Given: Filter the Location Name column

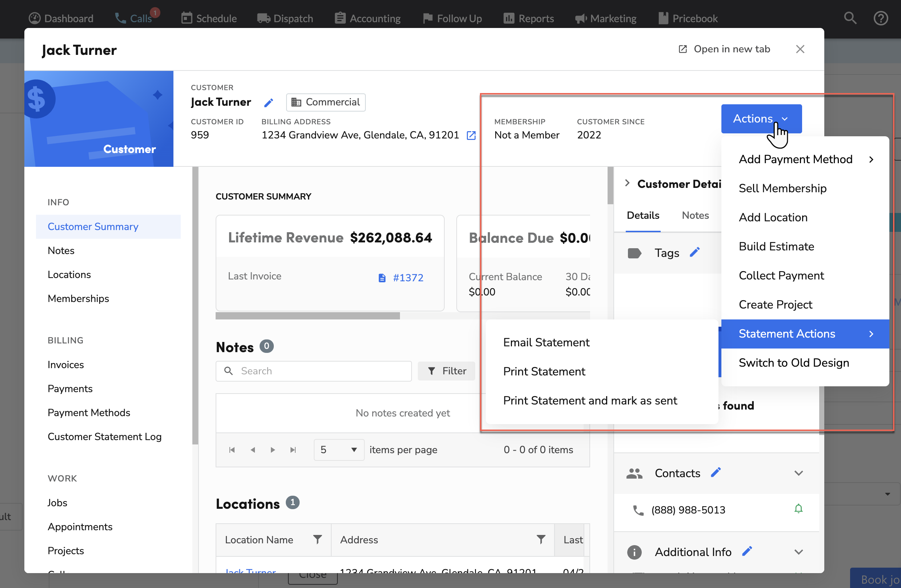Looking at the screenshot, I should tap(317, 540).
